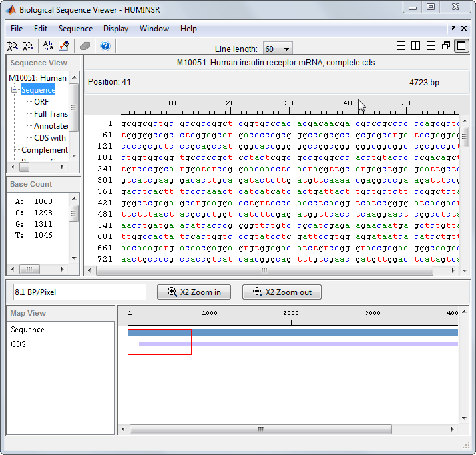Click the BP/Pixel value field
This screenshot has width=476, height=455.
pos(79,292)
